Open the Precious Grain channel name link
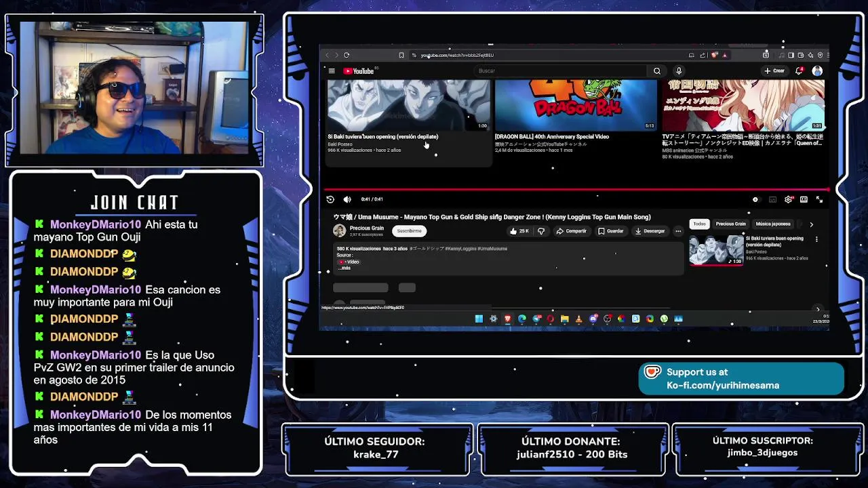Screen dimensions: 868x488 [367, 228]
